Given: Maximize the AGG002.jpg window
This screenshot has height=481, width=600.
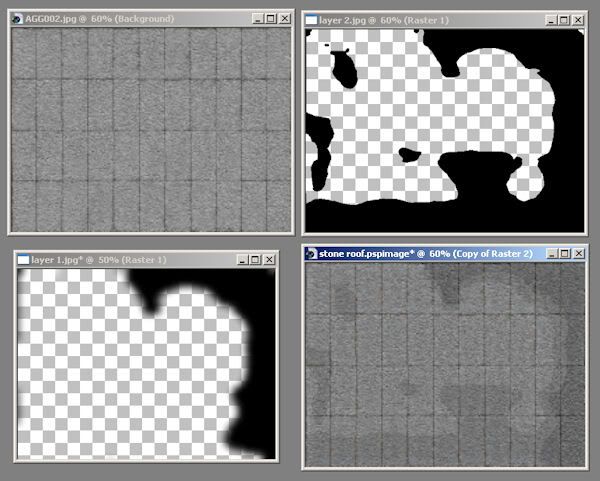Looking at the screenshot, I should click(271, 18).
